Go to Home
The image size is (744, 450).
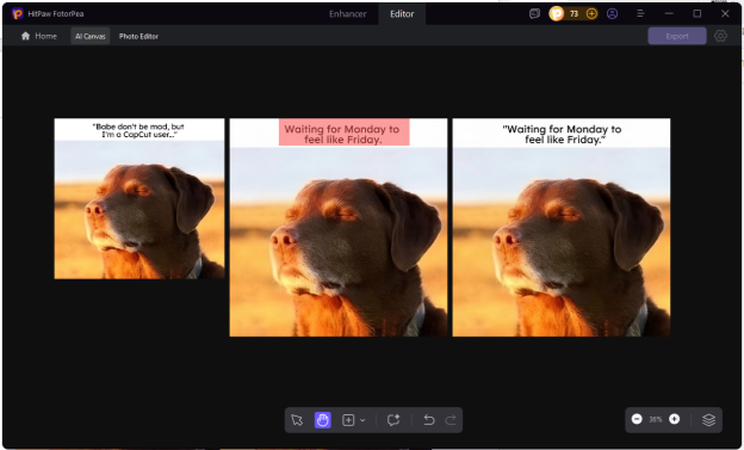39,36
